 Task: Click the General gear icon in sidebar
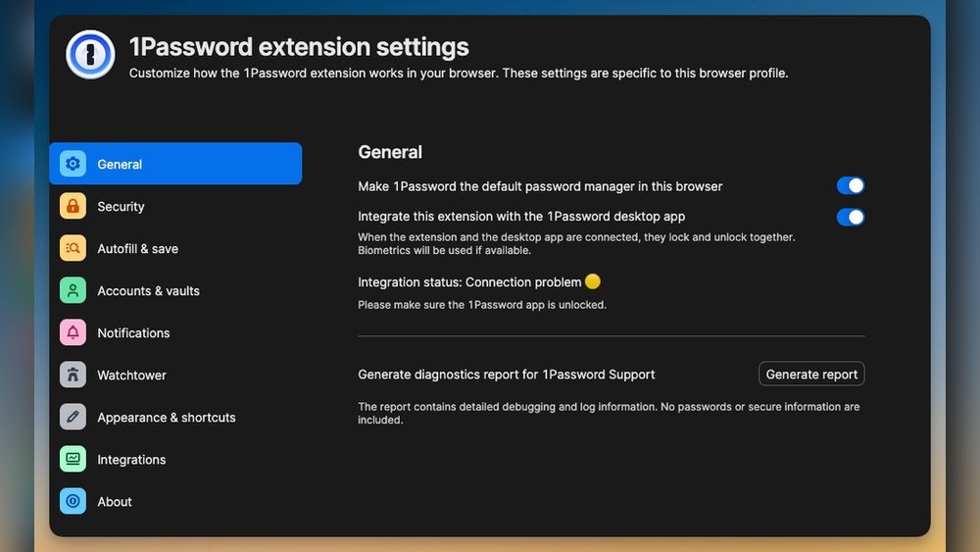73,164
